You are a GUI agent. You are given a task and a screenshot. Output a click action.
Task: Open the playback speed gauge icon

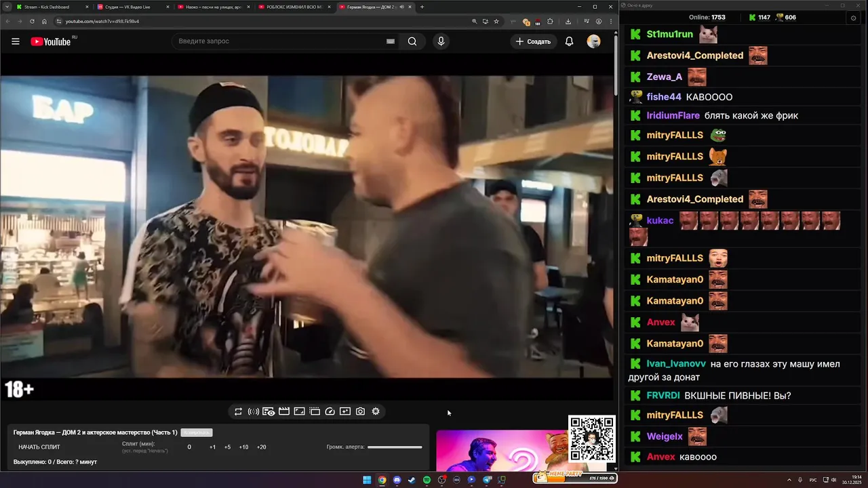[330, 411]
